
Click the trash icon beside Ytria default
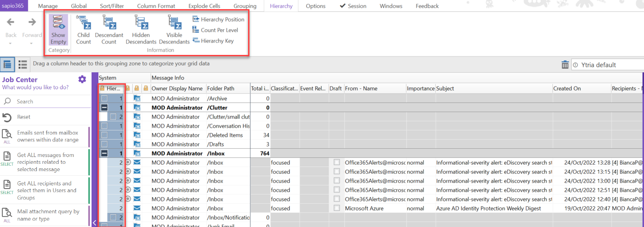(x=565, y=65)
